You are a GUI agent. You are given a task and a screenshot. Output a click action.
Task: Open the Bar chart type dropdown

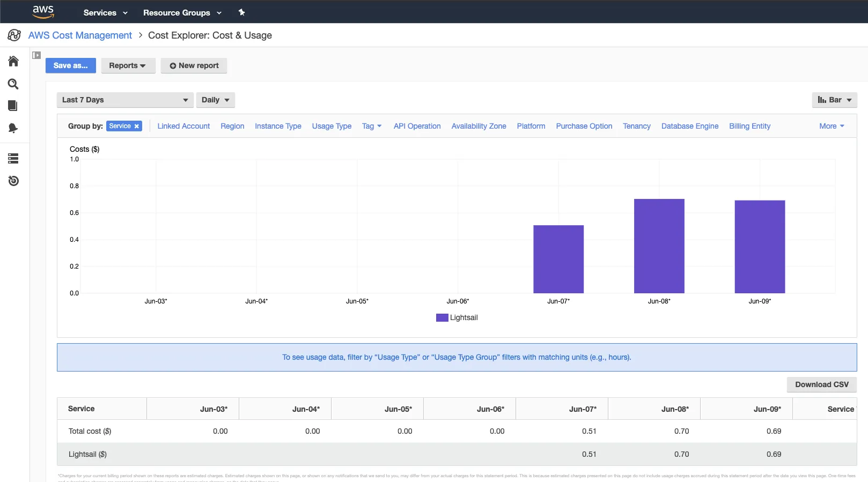coord(834,100)
